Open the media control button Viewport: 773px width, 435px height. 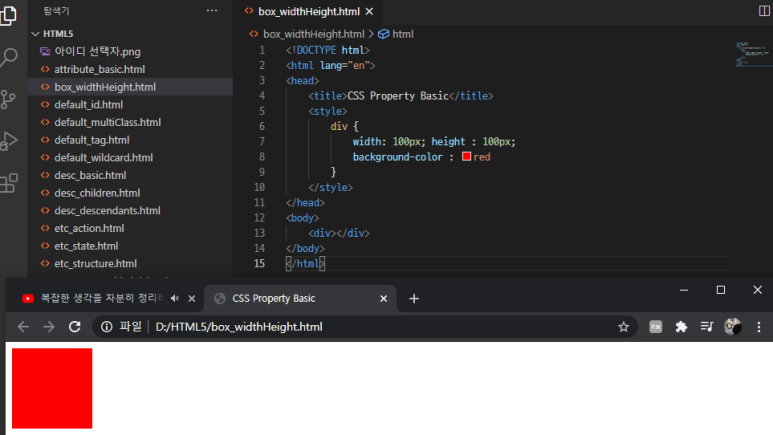pyautogui.click(x=707, y=326)
